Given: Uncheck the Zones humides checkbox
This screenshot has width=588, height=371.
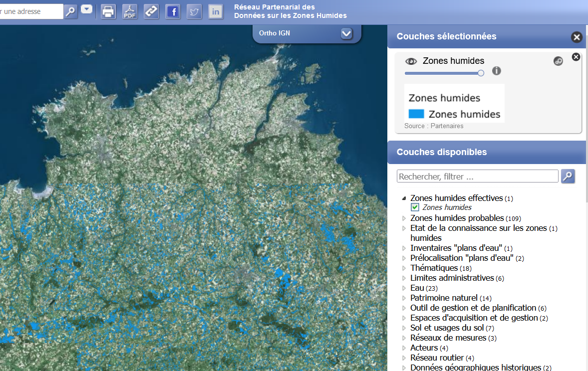Looking at the screenshot, I should (415, 207).
